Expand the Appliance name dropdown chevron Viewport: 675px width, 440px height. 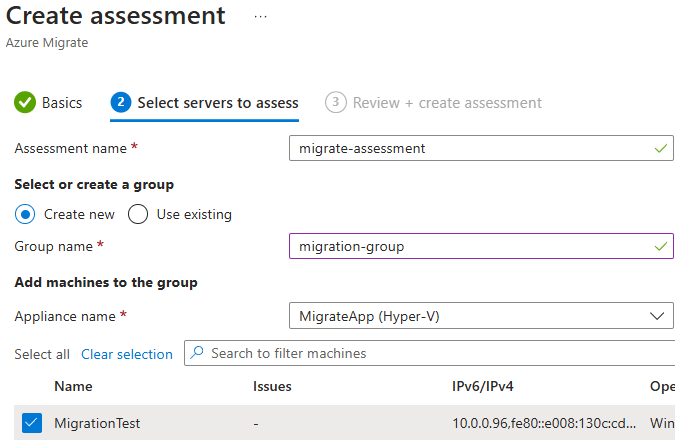pos(657,316)
